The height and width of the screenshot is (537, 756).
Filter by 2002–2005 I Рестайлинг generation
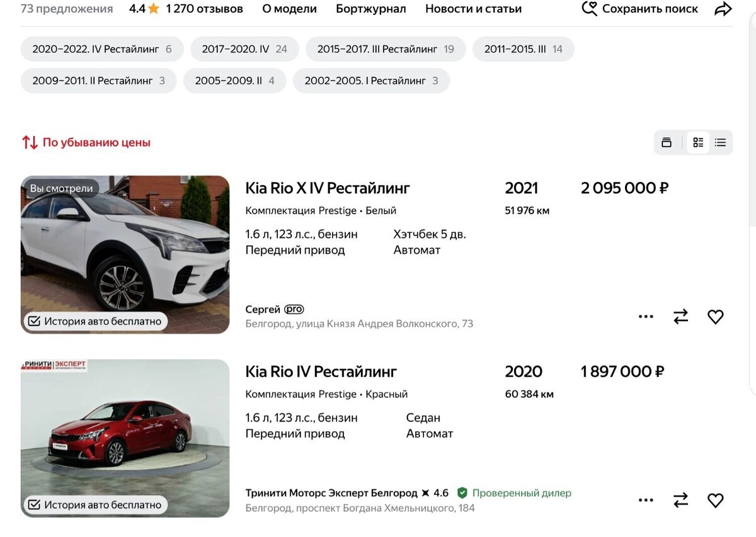371,81
